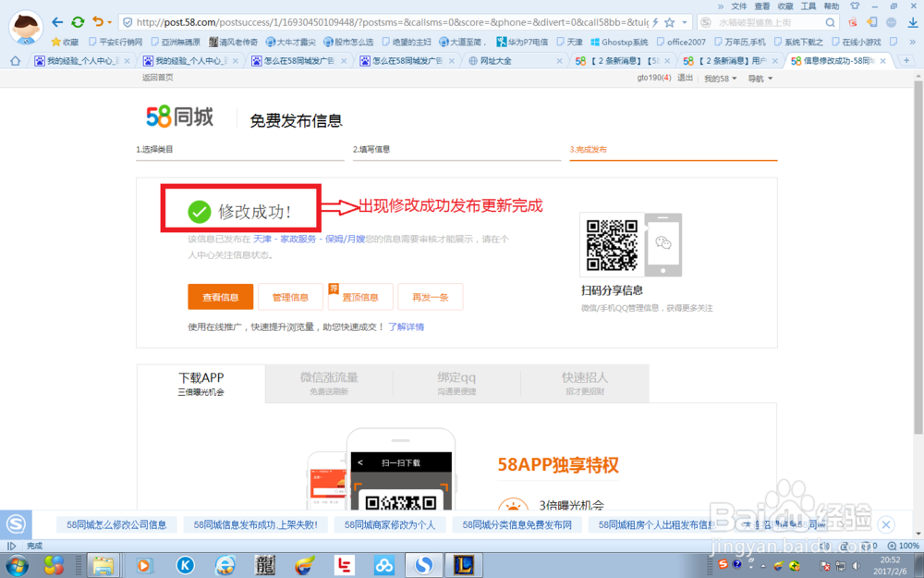This screenshot has width=924, height=578.
Task: Open the Sogou browser taskbar icon
Action: click(x=424, y=566)
